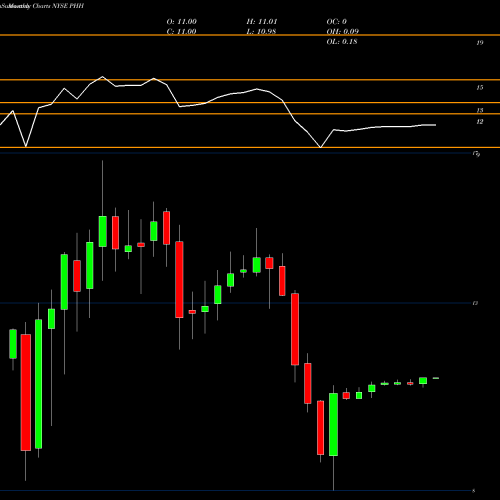This screenshot has width=500, height=500.
Task: Click the '19' axis label
Action: click(480, 43)
